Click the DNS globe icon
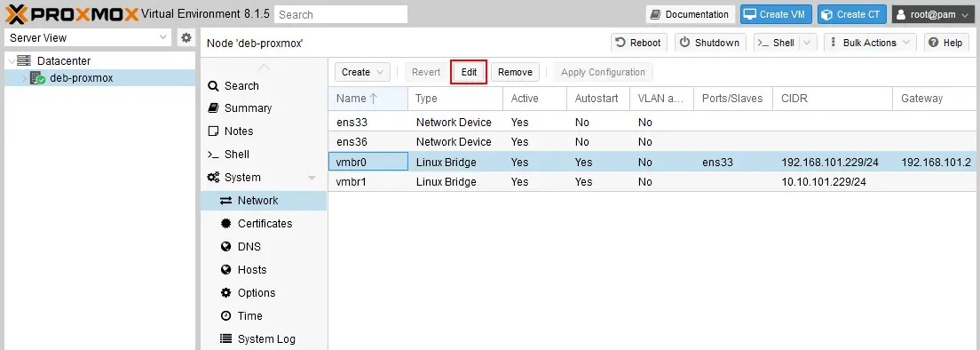Image resolution: width=980 pixels, height=350 pixels. (226, 247)
